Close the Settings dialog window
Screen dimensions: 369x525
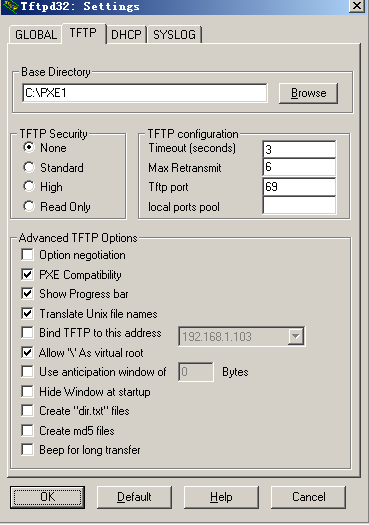pyautogui.click(x=357, y=6)
